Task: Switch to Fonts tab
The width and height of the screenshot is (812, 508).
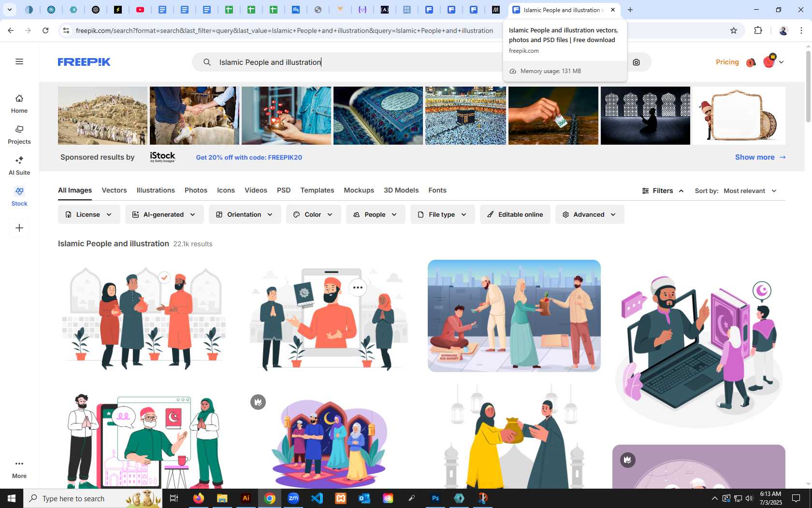Action: [437, 190]
